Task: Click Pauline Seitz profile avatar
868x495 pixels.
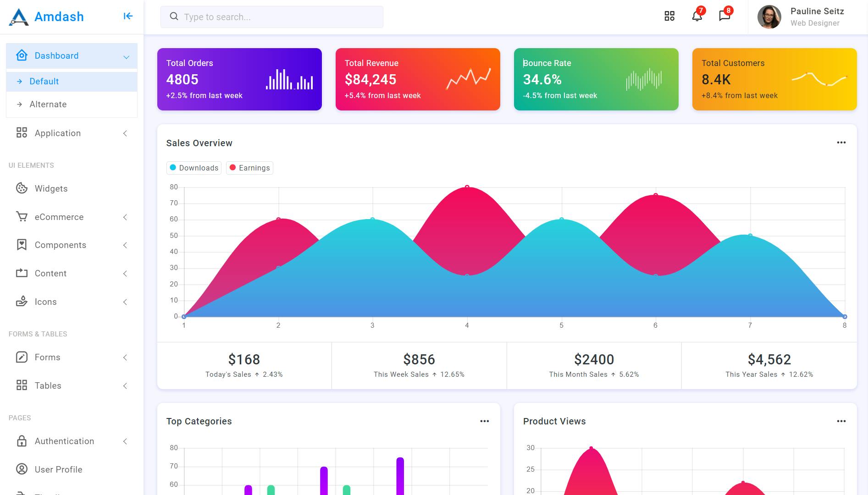Action: pos(769,17)
